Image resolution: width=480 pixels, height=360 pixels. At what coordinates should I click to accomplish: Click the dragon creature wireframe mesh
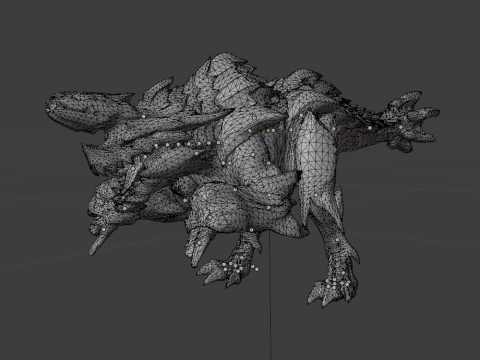coord(242,180)
